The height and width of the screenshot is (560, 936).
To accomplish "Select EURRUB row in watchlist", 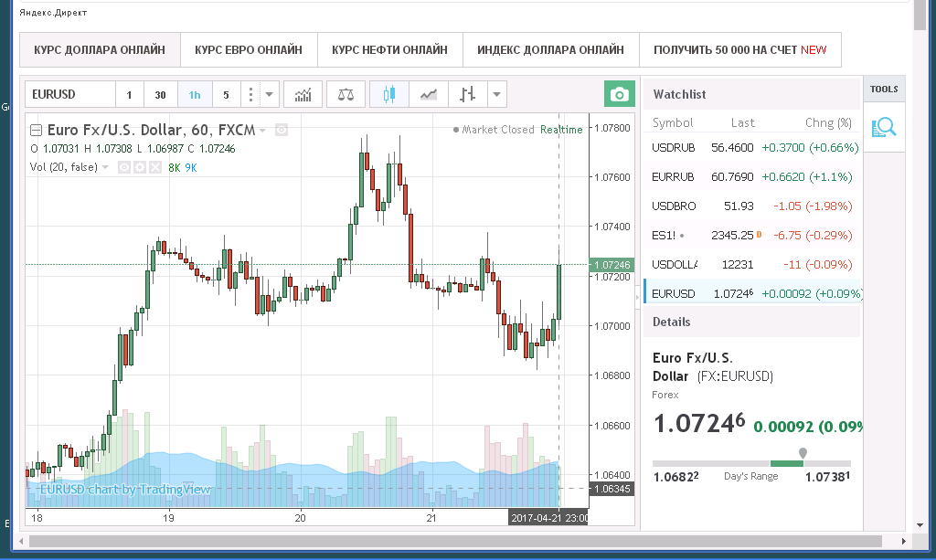I will click(752, 176).
